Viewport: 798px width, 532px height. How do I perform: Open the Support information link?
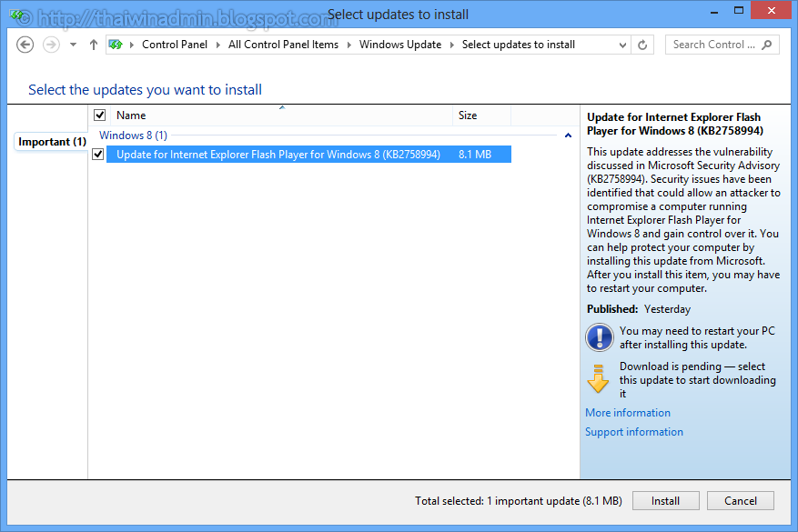click(633, 432)
